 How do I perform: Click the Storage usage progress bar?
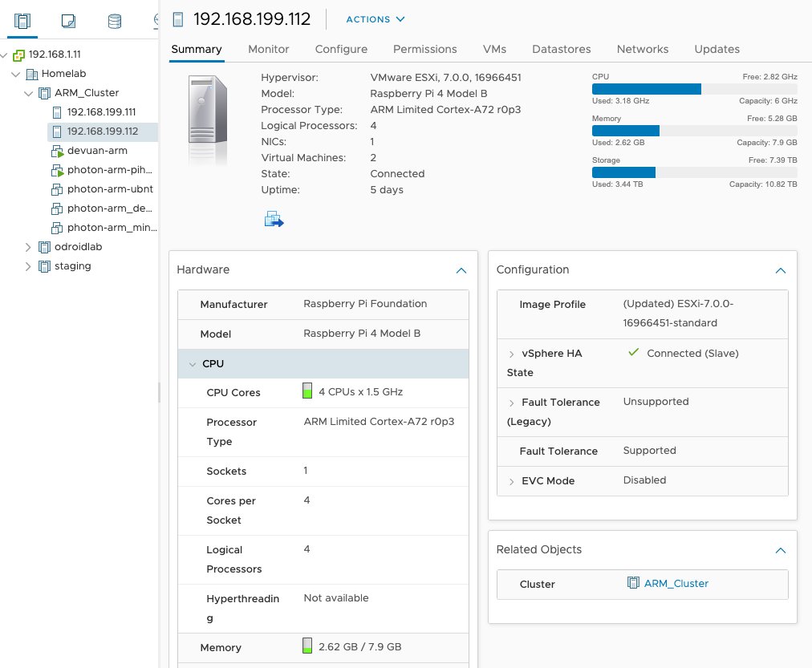[x=694, y=172]
